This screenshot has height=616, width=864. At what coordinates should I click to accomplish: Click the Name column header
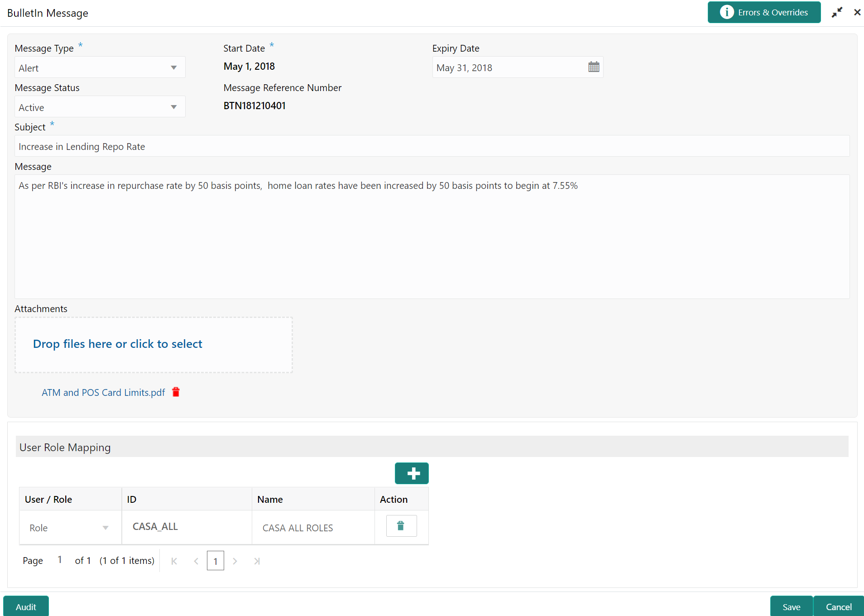pos(313,499)
